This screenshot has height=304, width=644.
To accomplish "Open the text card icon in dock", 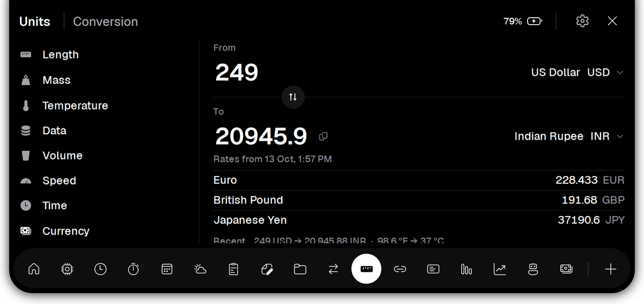I will click(433, 269).
